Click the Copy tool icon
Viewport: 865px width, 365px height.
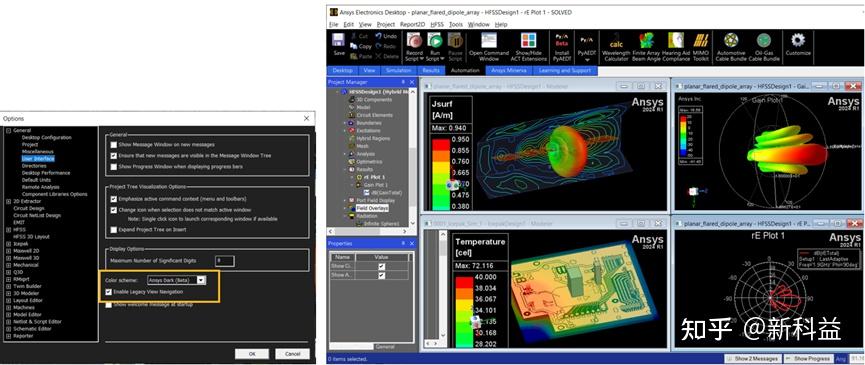point(353,46)
